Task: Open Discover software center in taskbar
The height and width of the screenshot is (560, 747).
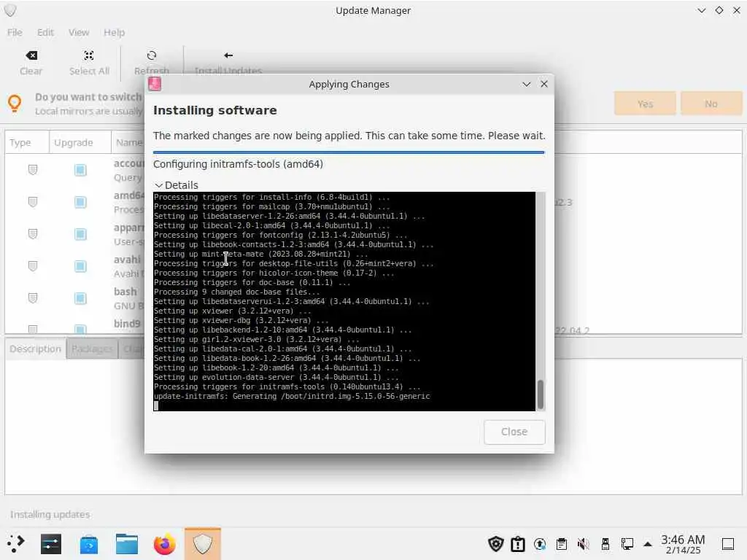Action: point(89,544)
